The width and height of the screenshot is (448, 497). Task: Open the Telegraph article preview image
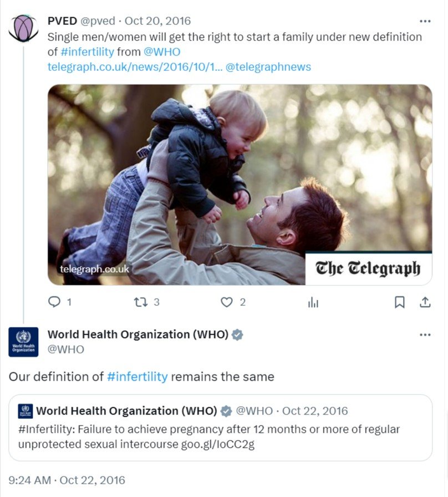pos(240,185)
